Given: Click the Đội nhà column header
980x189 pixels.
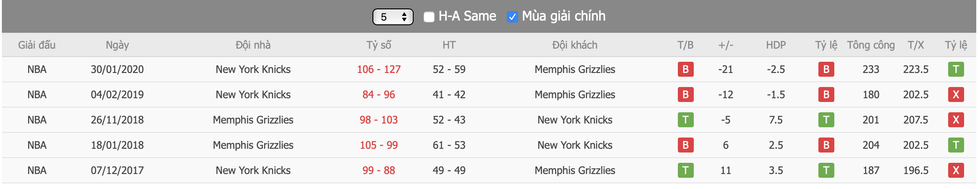Looking at the screenshot, I should [253, 45].
